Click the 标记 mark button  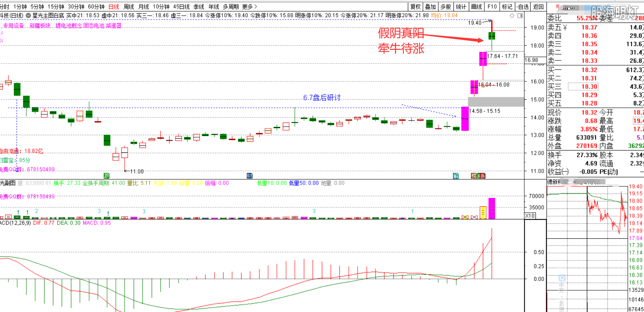(x=507, y=7)
